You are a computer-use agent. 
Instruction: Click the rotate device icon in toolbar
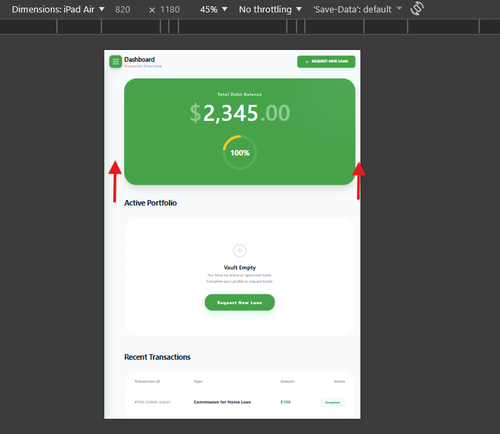pos(417,8)
